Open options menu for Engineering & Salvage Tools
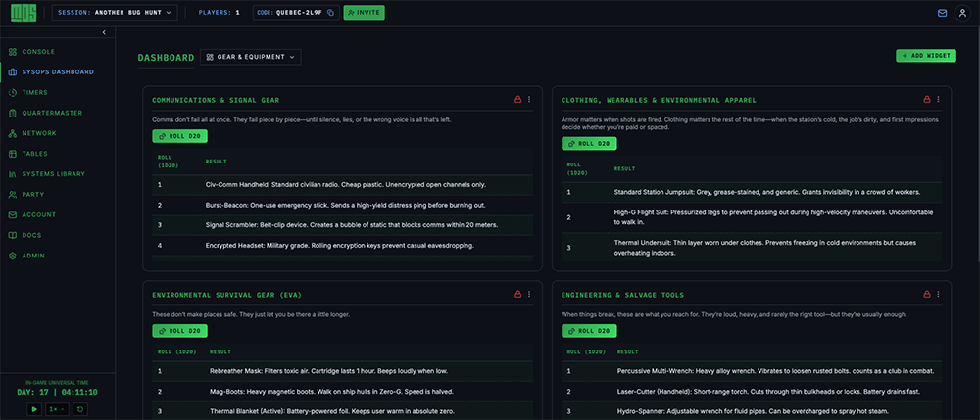This screenshot has height=420, width=980. (x=939, y=295)
